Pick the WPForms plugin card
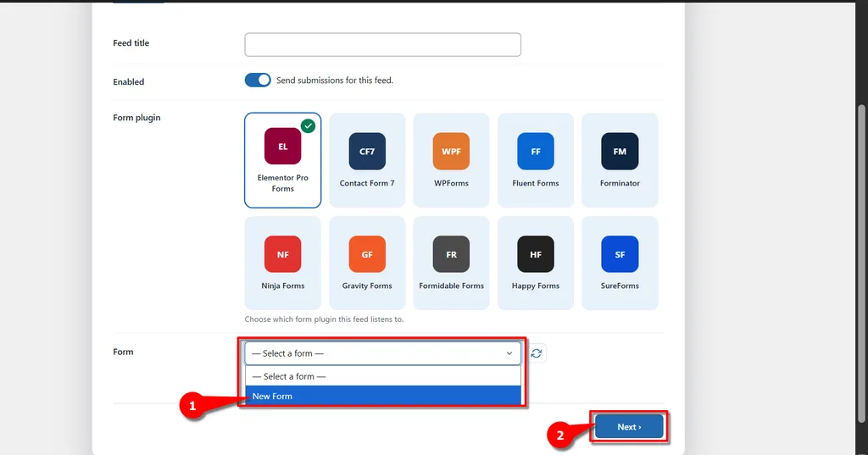The image size is (868, 455). pyautogui.click(x=451, y=160)
